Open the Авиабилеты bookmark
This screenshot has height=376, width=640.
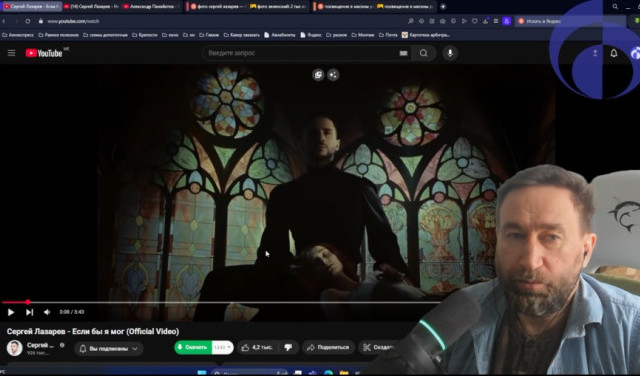pyautogui.click(x=280, y=35)
